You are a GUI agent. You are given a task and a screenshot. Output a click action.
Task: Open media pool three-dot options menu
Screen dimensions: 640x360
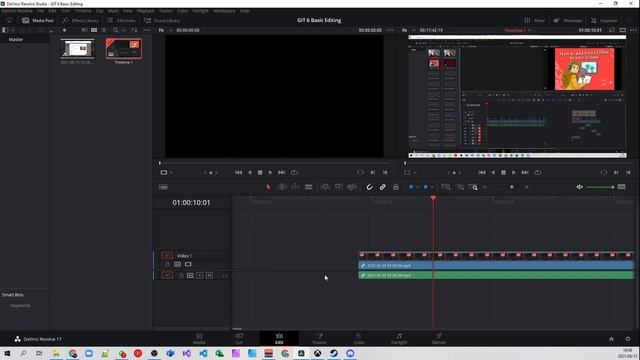(x=147, y=30)
